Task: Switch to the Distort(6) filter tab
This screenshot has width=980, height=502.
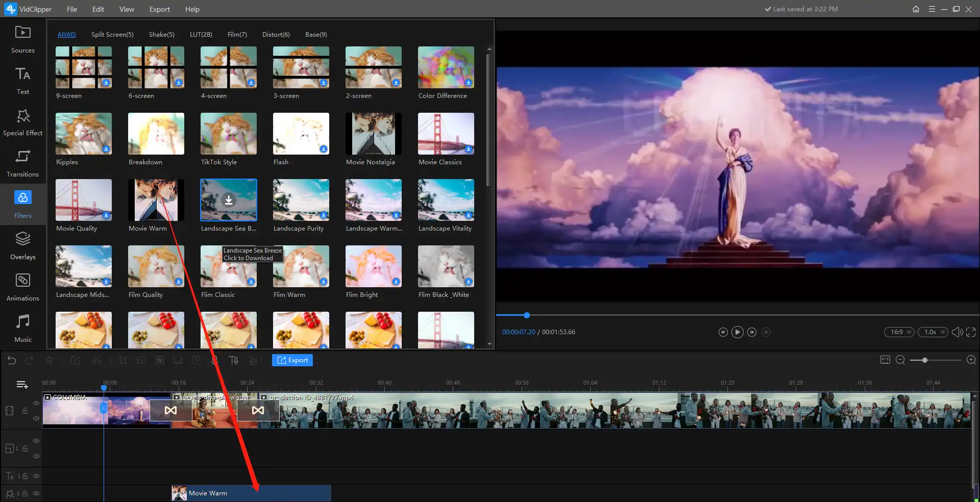Action: 276,34
